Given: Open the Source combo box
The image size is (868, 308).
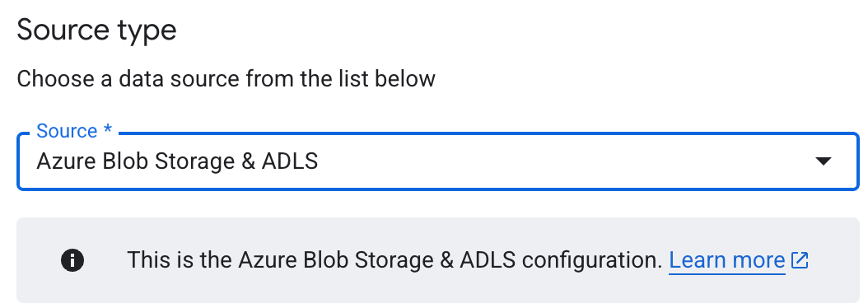Looking at the screenshot, I should [438, 161].
